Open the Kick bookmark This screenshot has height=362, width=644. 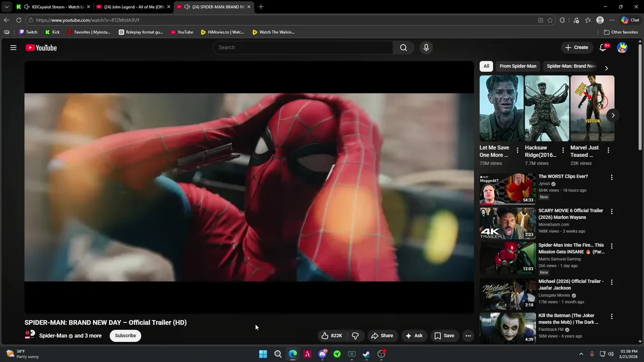[x=52, y=32]
